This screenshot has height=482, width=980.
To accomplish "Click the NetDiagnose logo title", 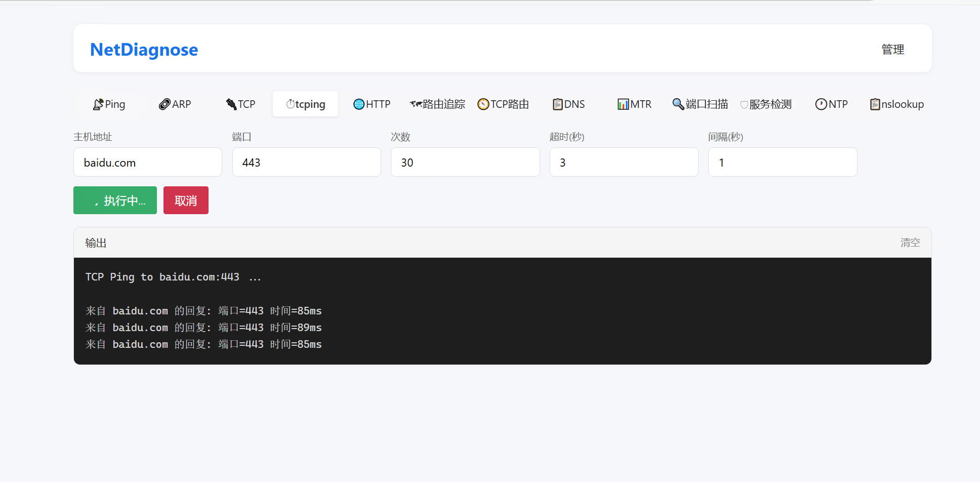I will pyautogui.click(x=144, y=50).
